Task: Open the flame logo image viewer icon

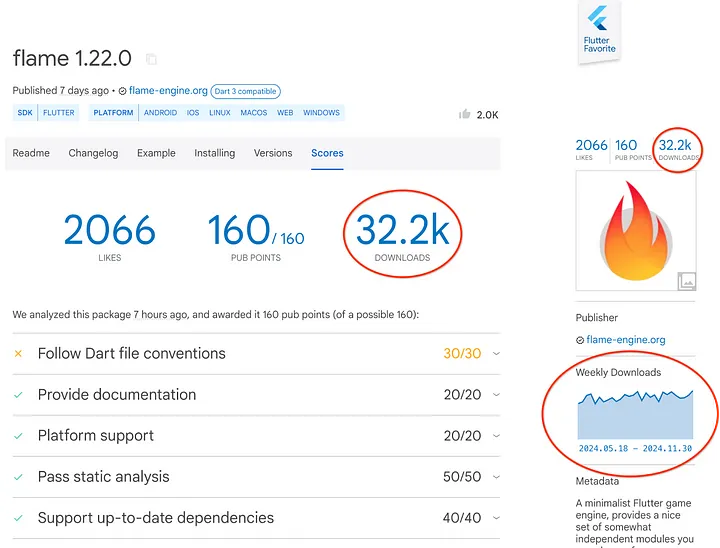Action: [x=686, y=281]
